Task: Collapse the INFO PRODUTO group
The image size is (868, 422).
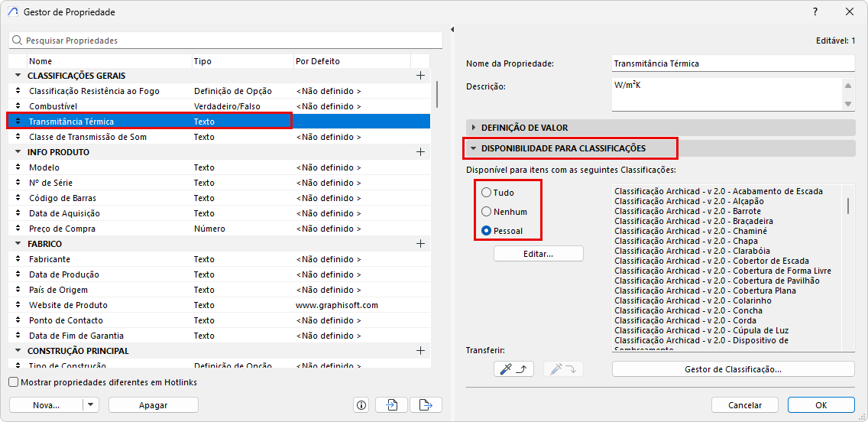Action: point(18,151)
